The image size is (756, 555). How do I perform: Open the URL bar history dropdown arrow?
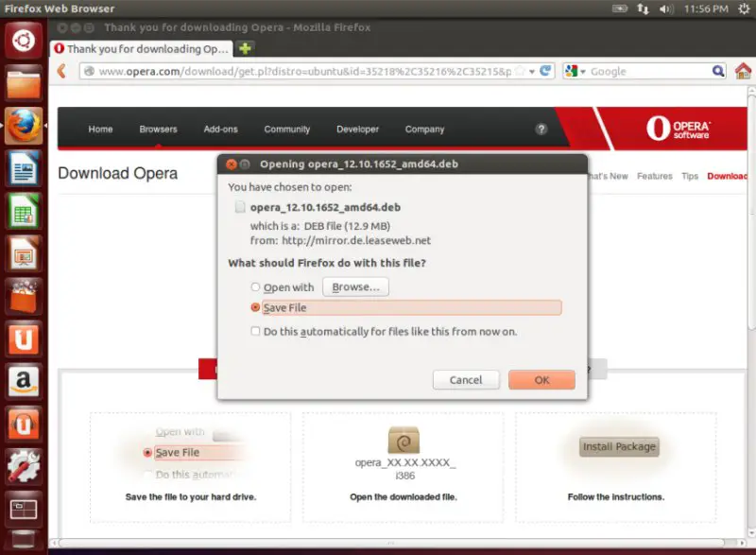coord(532,72)
